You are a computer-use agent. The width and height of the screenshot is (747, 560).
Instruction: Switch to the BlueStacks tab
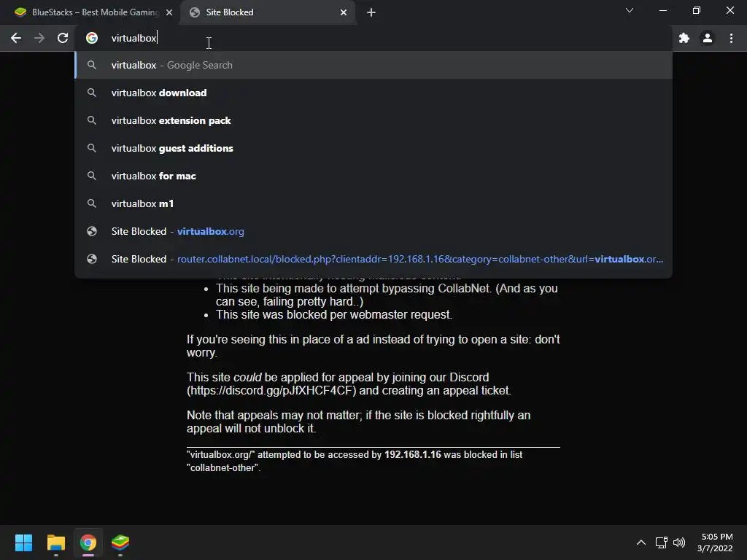pos(90,12)
